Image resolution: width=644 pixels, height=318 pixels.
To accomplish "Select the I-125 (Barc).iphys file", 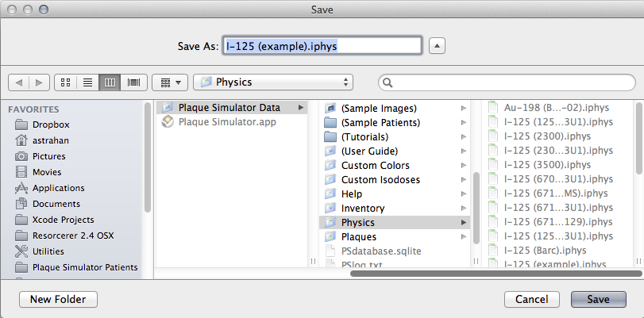I will 544,251.
